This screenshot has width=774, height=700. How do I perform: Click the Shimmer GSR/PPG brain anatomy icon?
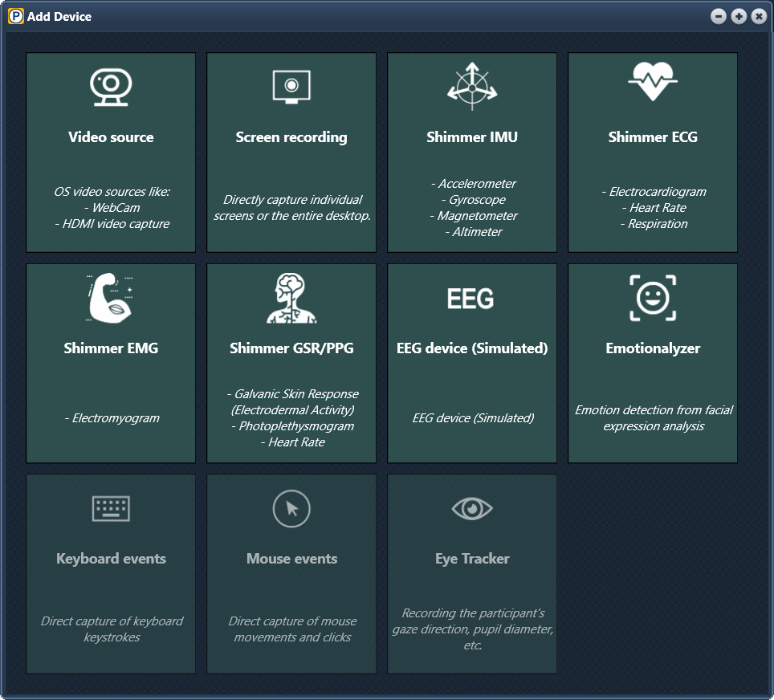[291, 298]
